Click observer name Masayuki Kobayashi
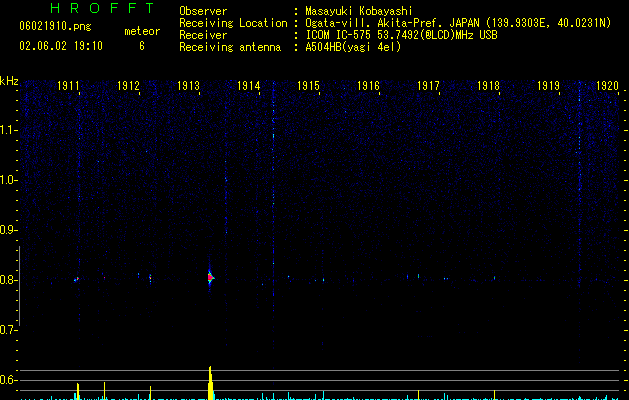The image size is (629, 400). [x=359, y=11]
